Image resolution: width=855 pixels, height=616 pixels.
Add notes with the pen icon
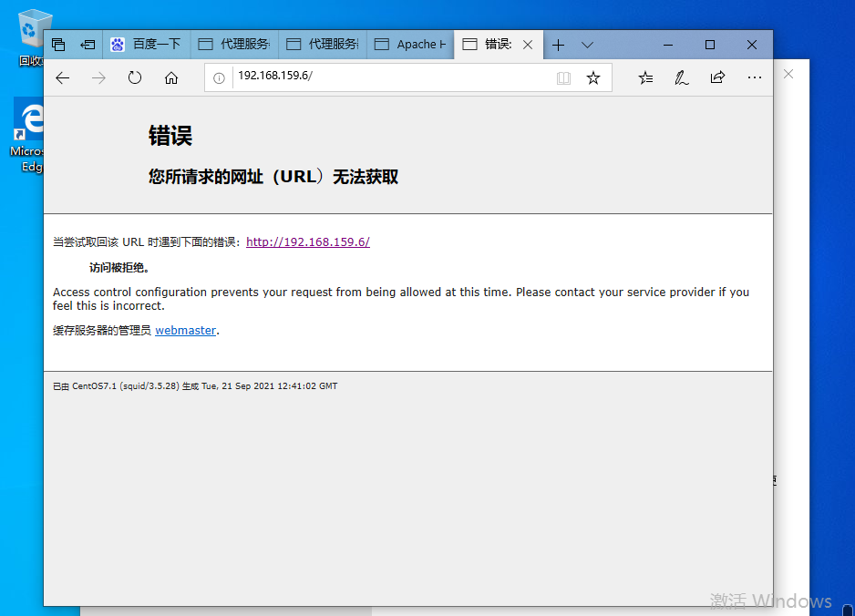[682, 78]
